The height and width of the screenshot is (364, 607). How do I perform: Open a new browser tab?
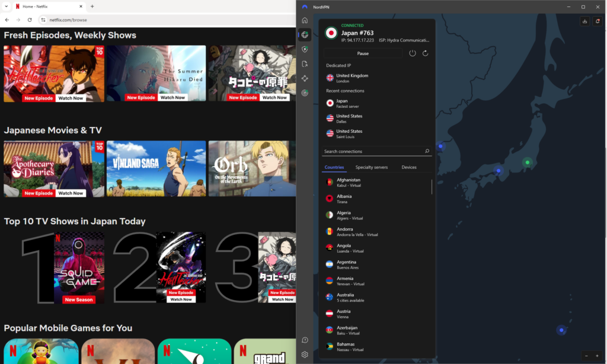(92, 6)
